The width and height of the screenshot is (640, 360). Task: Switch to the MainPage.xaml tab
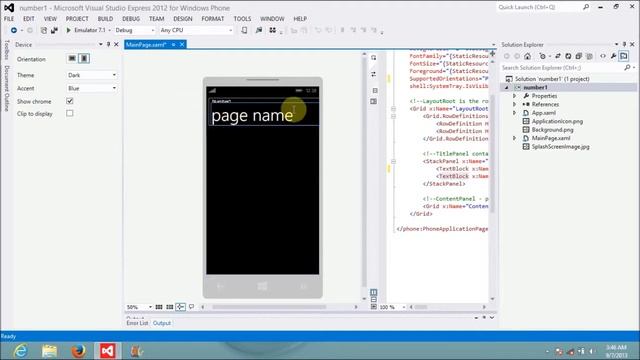146,44
